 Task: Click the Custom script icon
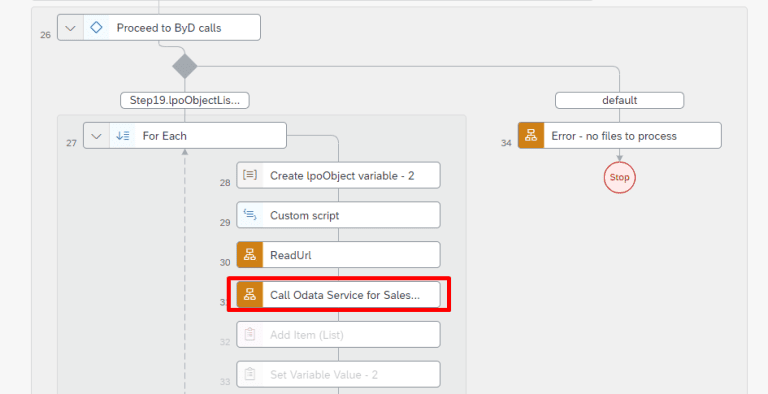[x=250, y=215]
